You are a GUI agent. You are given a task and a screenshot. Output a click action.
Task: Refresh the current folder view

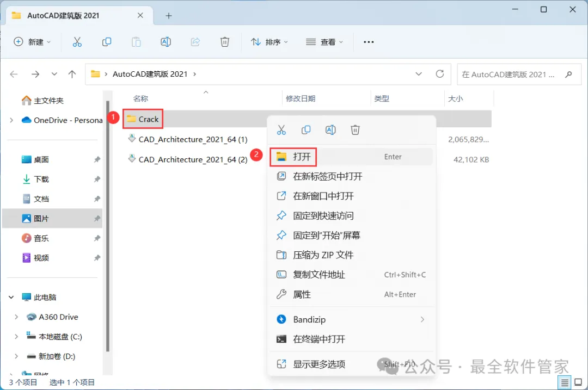click(440, 74)
